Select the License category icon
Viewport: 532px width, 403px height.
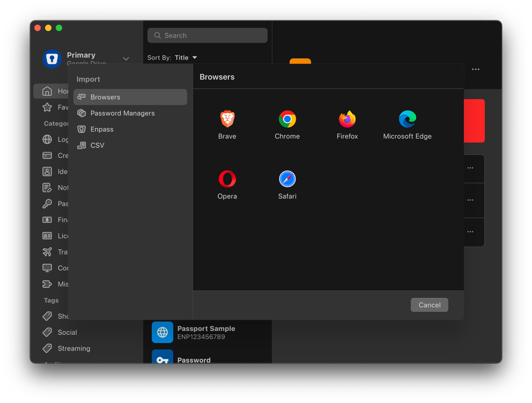click(x=47, y=236)
